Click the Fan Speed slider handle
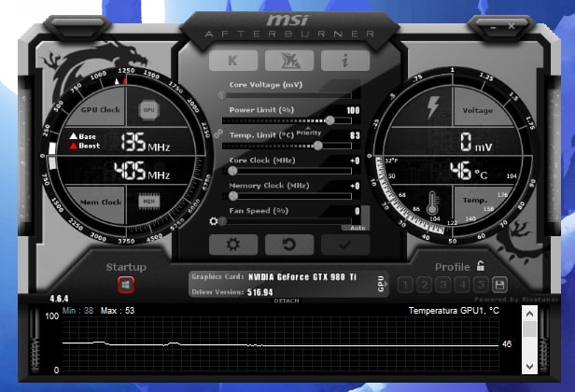 pyautogui.click(x=222, y=221)
